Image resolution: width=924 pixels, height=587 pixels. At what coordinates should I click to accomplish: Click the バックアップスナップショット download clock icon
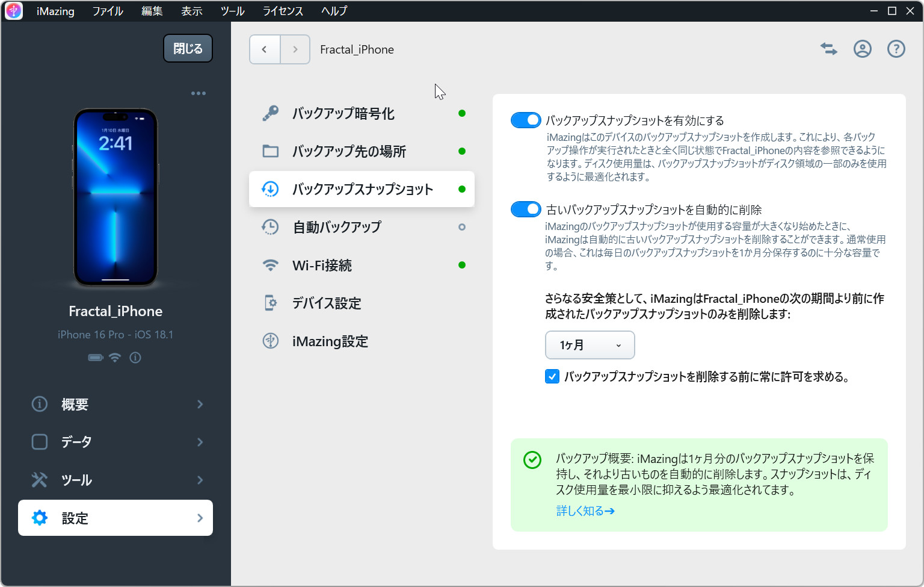271,189
